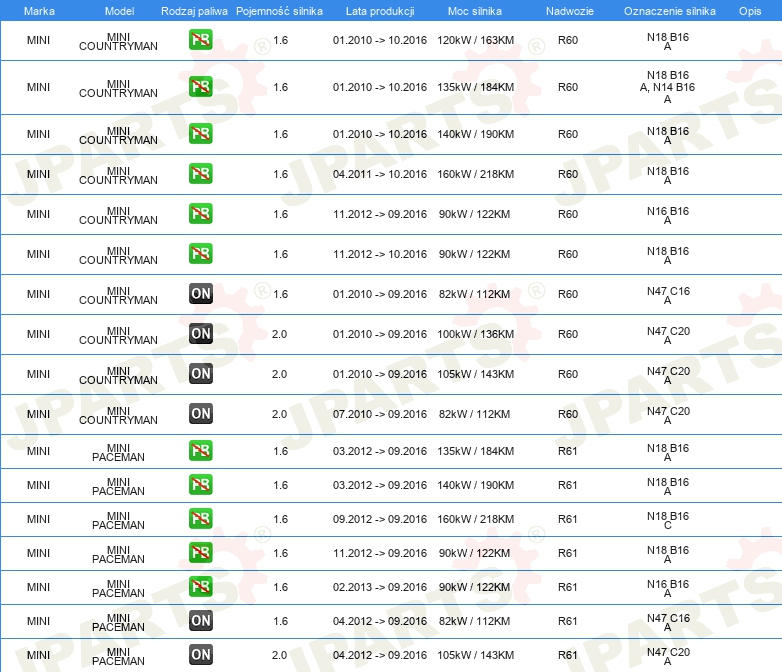This screenshot has width=782, height=672.
Task: Click 2.0 capacity in 100kW / 136KM row
Action: (279, 334)
